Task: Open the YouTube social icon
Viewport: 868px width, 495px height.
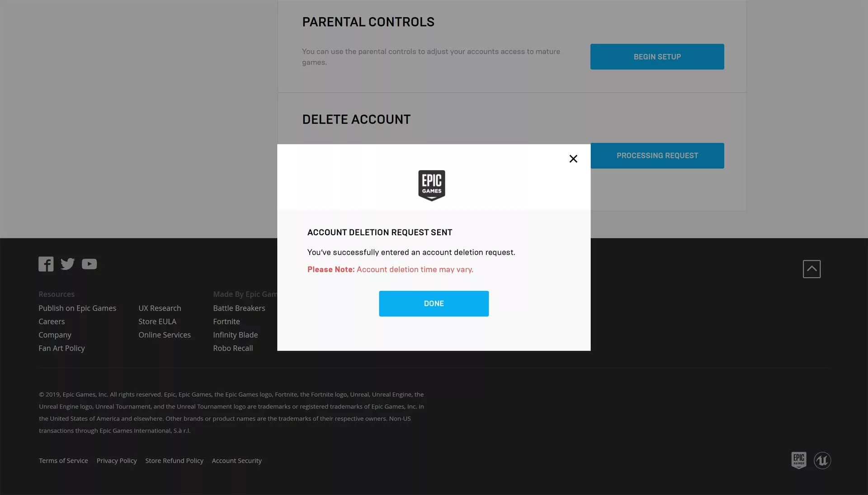Action: point(89,264)
